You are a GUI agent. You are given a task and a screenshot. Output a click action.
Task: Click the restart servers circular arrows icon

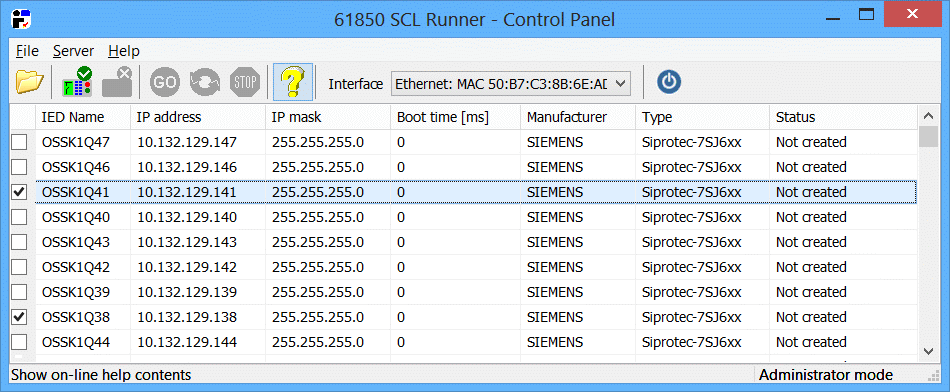205,82
